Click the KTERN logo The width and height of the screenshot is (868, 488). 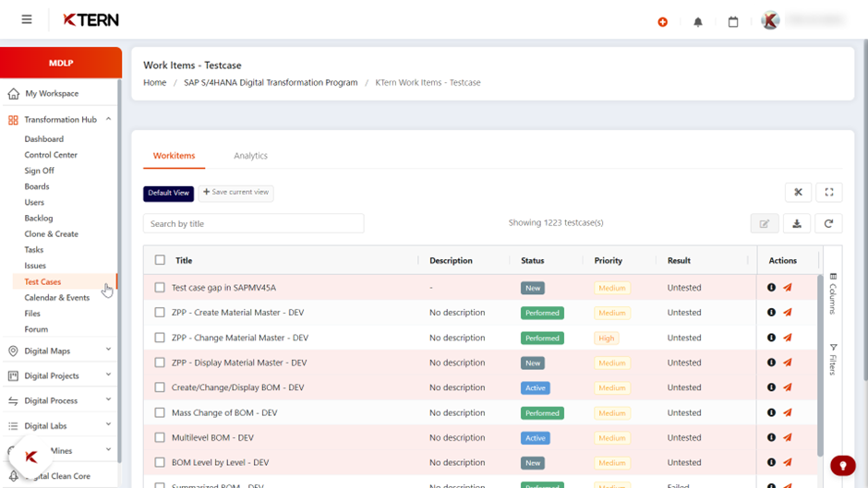point(90,20)
